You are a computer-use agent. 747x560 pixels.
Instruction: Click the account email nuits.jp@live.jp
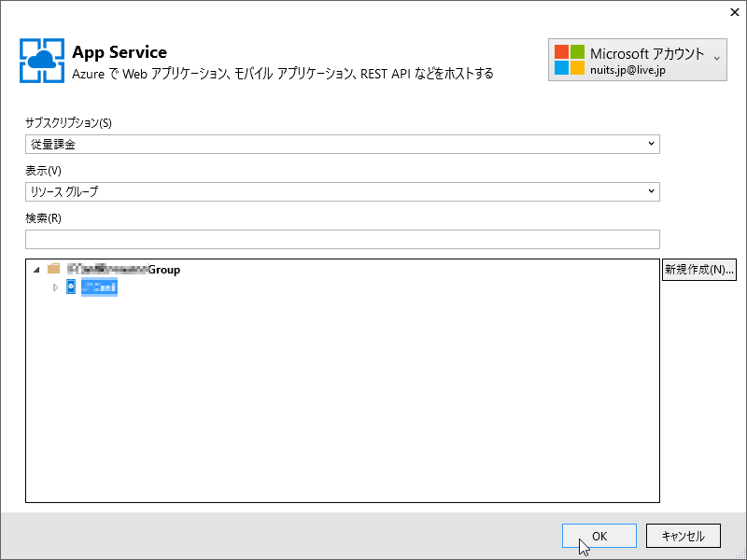pos(627,70)
